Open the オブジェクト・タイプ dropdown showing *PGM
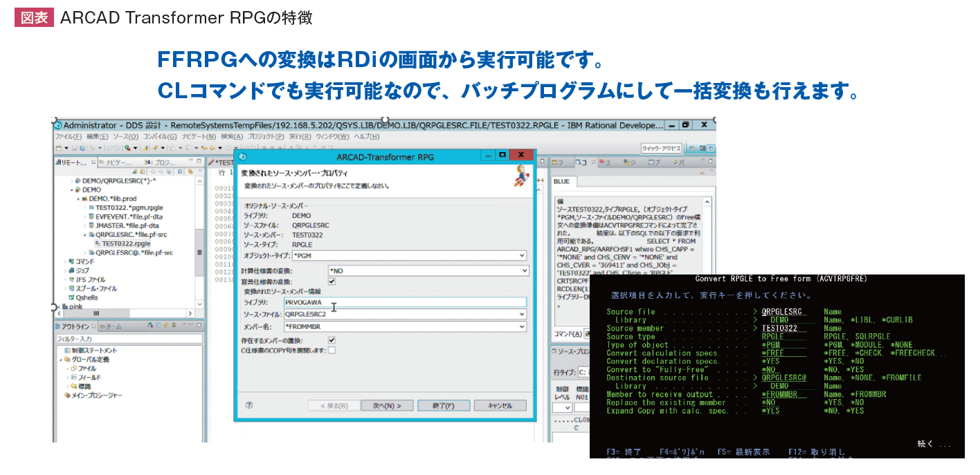This screenshot has width=980, height=475. click(408, 256)
